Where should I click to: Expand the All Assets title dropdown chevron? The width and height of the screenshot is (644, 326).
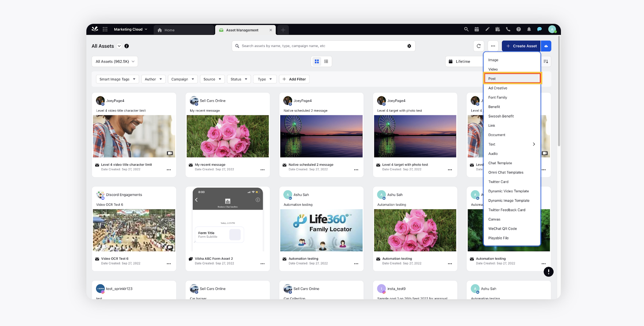click(x=119, y=46)
